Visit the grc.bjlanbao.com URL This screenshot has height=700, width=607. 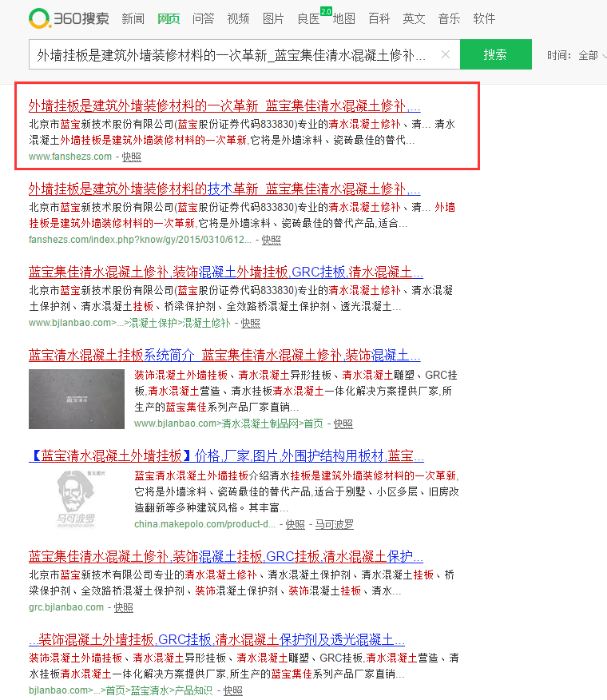[66, 607]
